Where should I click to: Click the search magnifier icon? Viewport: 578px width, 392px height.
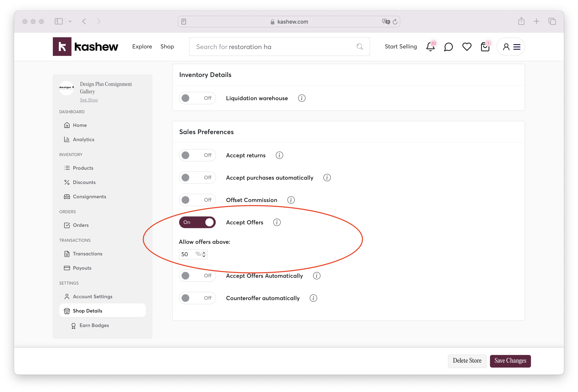pos(360,47)
